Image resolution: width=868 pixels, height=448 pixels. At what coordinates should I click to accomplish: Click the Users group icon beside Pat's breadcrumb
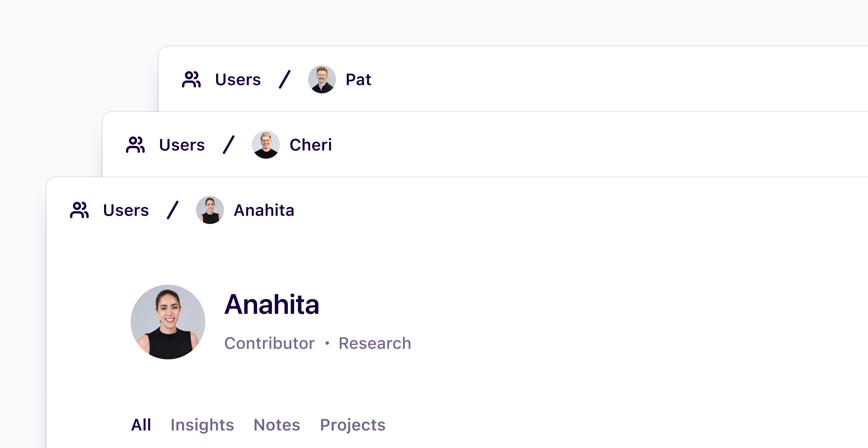pos(191,80)
